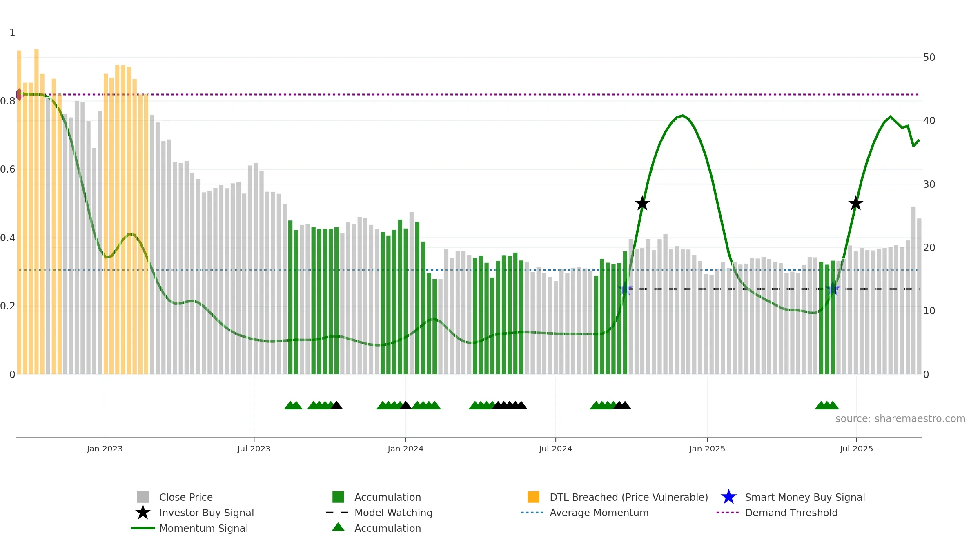Click the Jan 2025 axis label
This screenshot has width=980, height=551.
click(x=707, y=449)
